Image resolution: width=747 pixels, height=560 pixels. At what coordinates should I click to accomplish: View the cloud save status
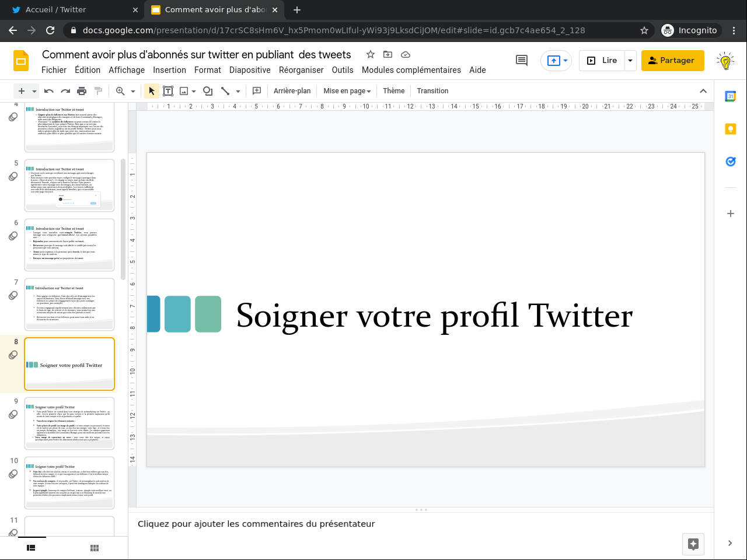pos(406,54)
